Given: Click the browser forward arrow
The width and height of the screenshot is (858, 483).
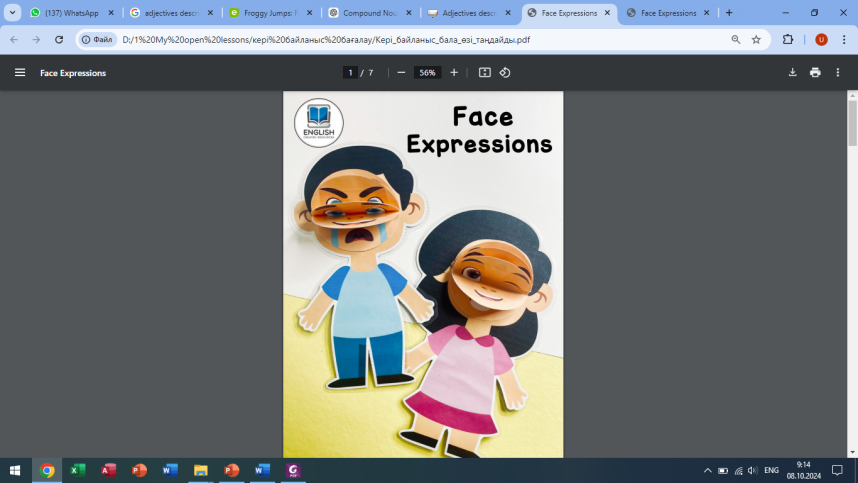Looking at the screenshot, I should tap(36, 39).
